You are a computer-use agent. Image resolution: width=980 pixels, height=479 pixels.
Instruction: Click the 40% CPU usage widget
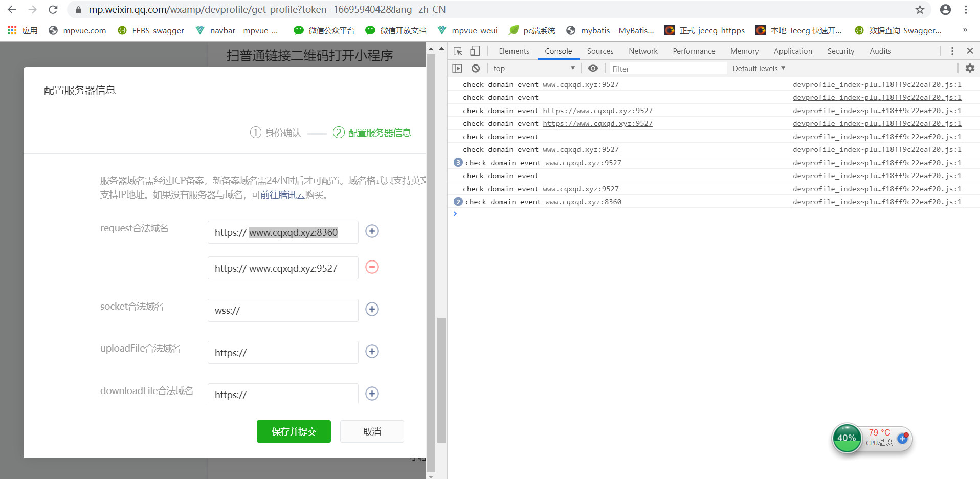847,438
